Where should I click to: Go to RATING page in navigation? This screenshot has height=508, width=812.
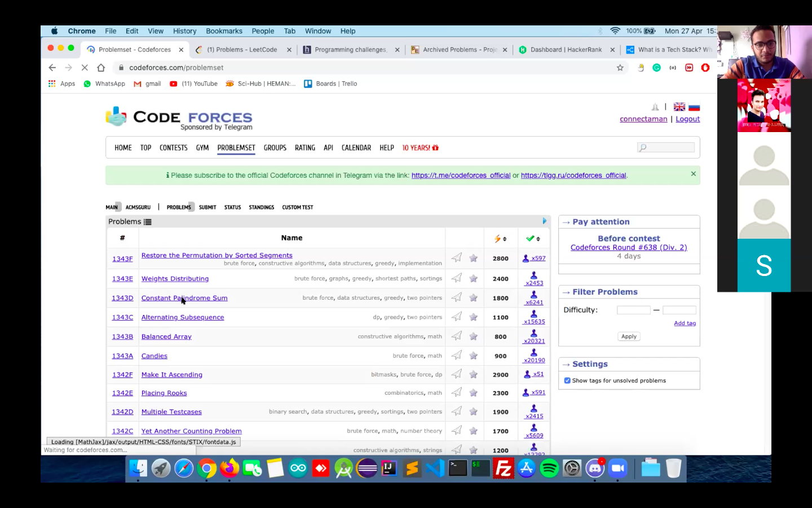(305, 148)
